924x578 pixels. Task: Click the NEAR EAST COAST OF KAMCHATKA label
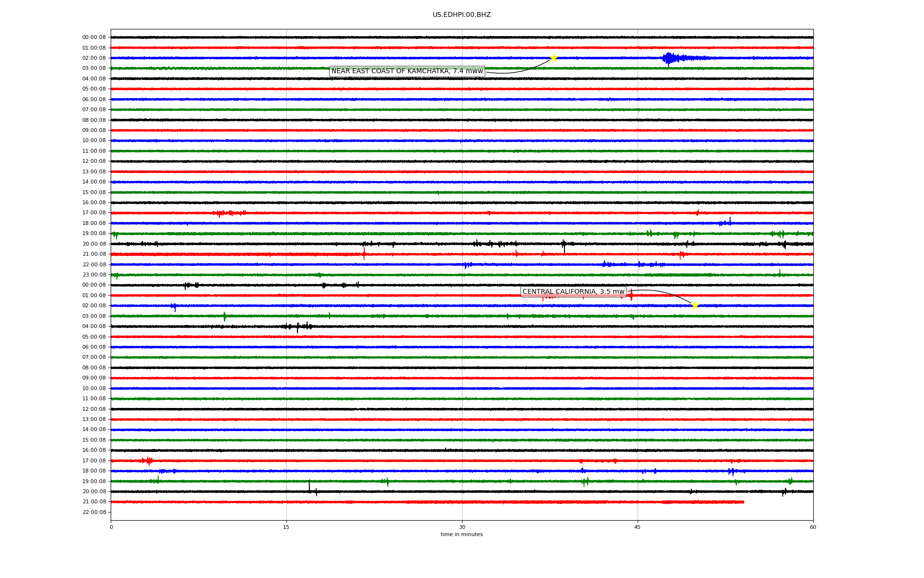407,71
